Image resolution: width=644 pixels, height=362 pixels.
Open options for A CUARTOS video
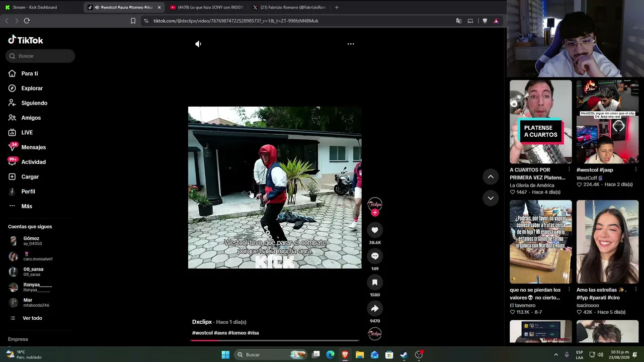point(569,169)
